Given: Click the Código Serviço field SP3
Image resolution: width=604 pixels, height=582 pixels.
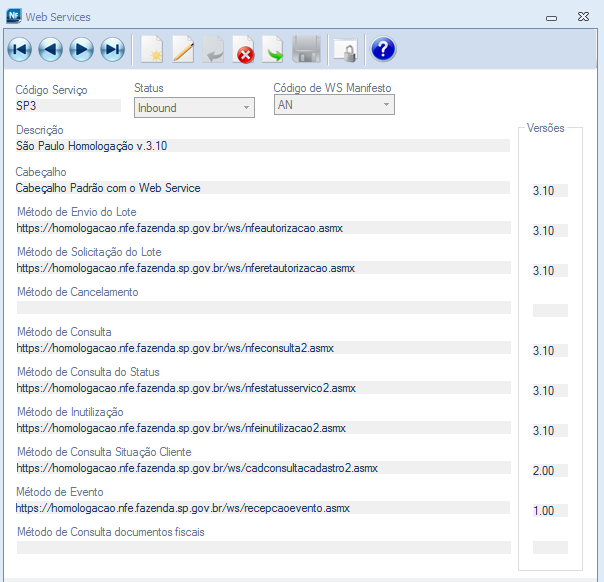Looking at the screenshot, I should click(68, 105).
